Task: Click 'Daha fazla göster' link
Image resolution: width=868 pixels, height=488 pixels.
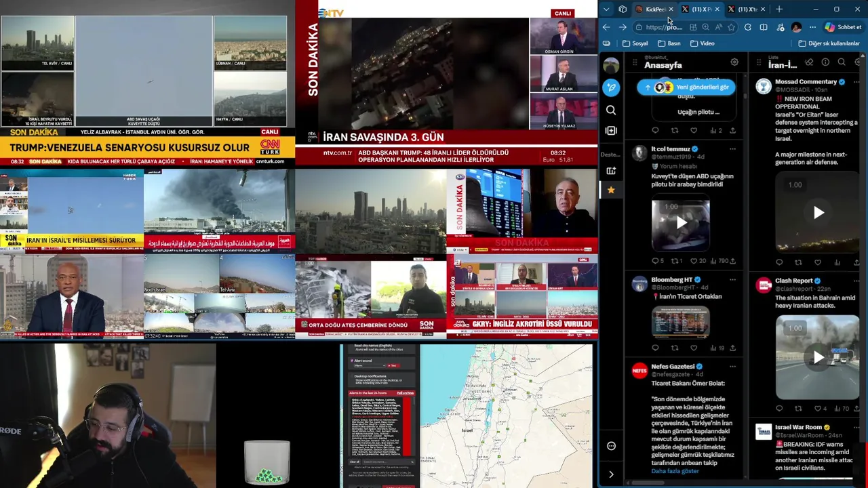Action: 675,471
